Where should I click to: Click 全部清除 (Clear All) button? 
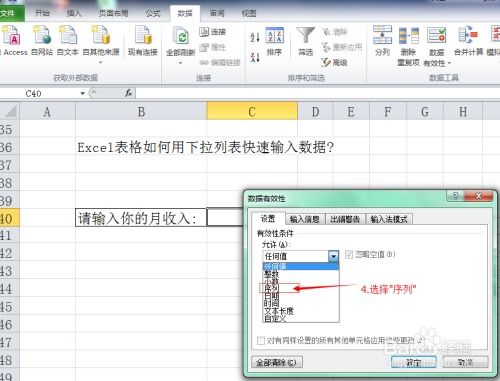[277, 362]
